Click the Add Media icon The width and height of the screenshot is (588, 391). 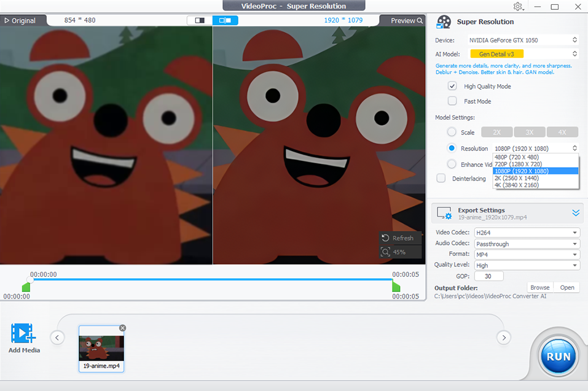coord(23,334)
